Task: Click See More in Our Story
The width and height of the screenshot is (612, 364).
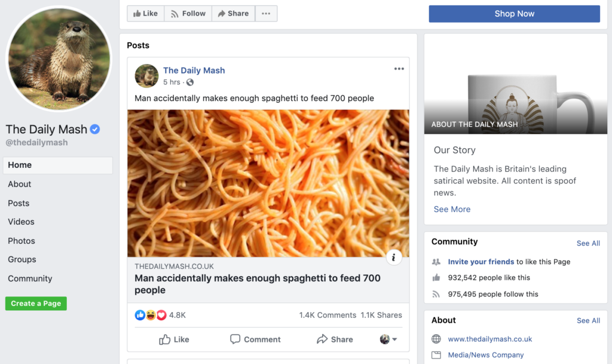Action: 452,209
